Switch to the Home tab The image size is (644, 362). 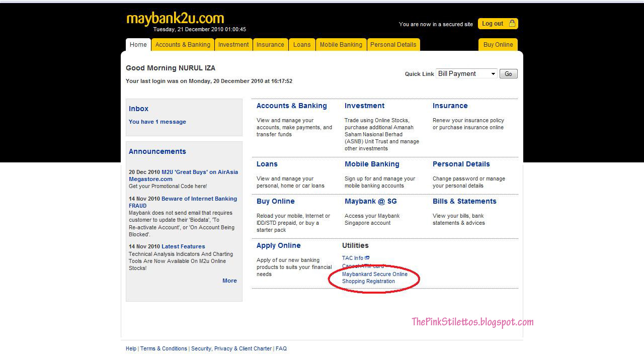pos(138,45)
